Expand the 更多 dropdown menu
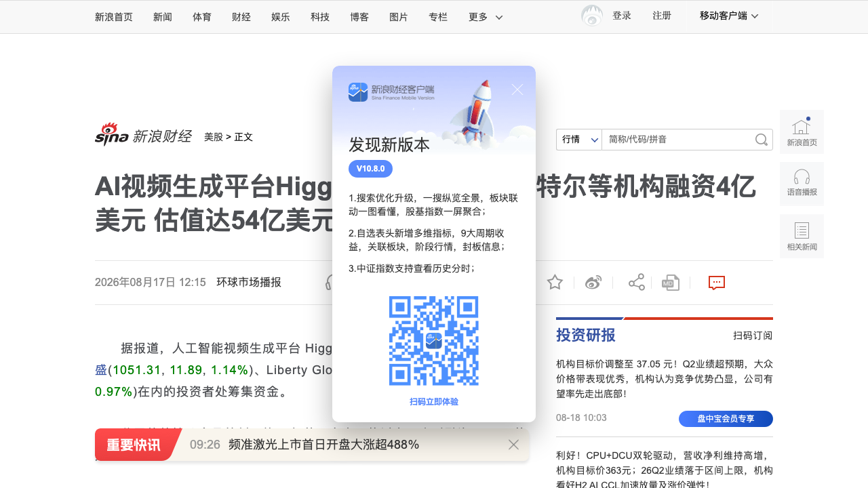Image resolution: width=868 pixels, height=488 pixels. 486,17
